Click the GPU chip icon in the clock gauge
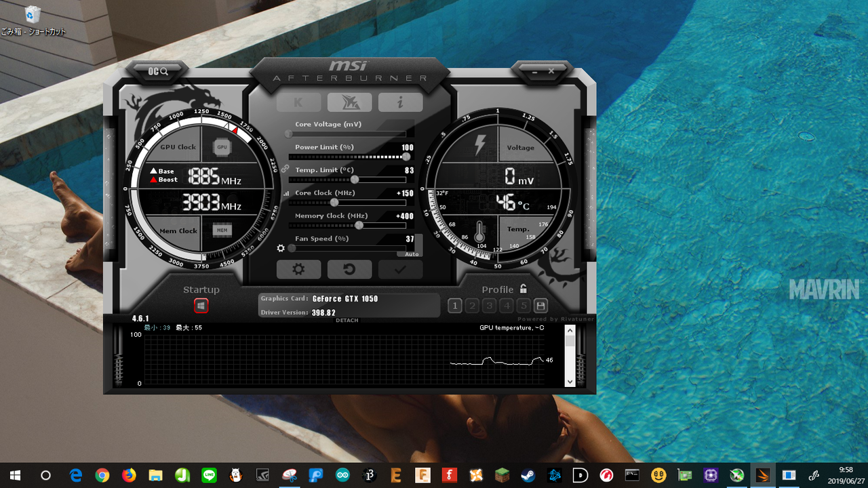 tap(221, 147)
